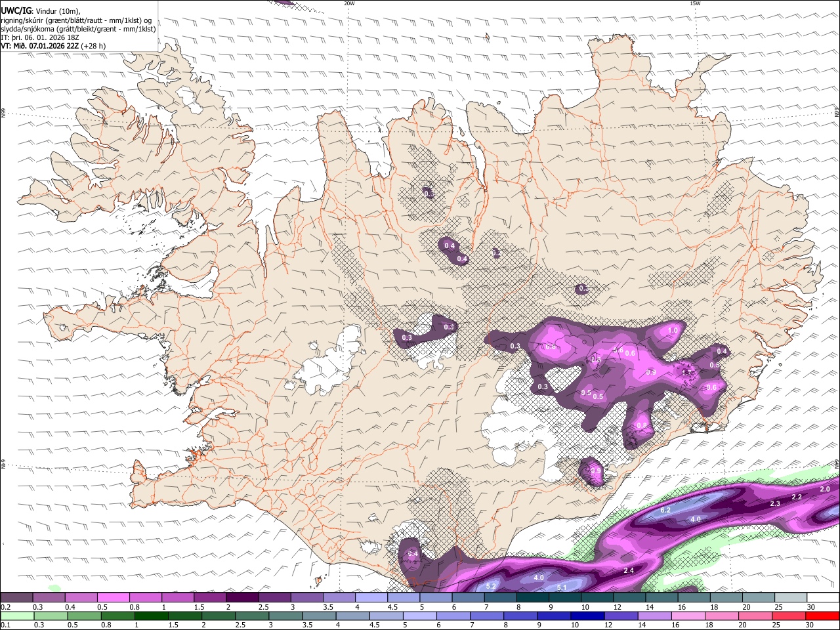Click the red lower swatch at 25
This screenshot has height=630, width=840.
point(789,616)
